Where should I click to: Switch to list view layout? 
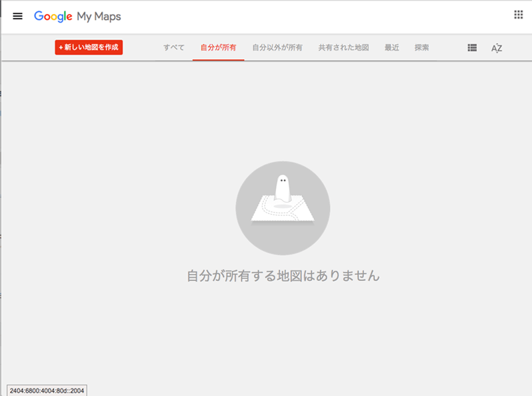click(472, 48)
